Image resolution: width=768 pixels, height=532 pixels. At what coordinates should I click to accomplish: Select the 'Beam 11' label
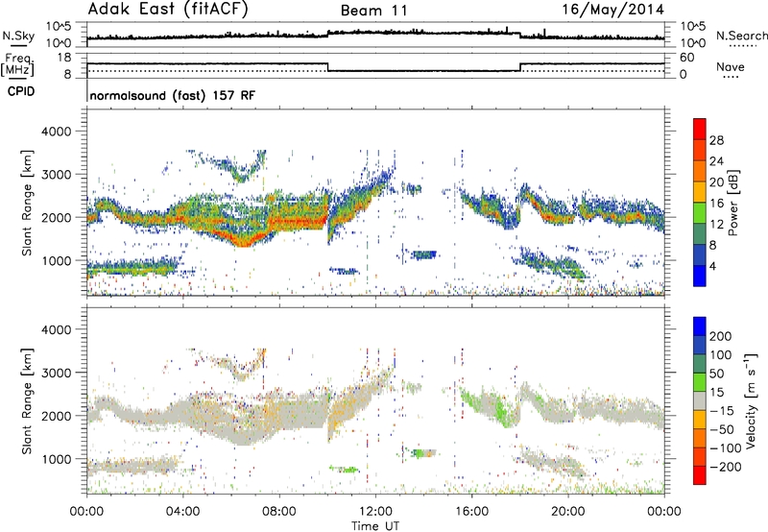(x=374, y=11)
